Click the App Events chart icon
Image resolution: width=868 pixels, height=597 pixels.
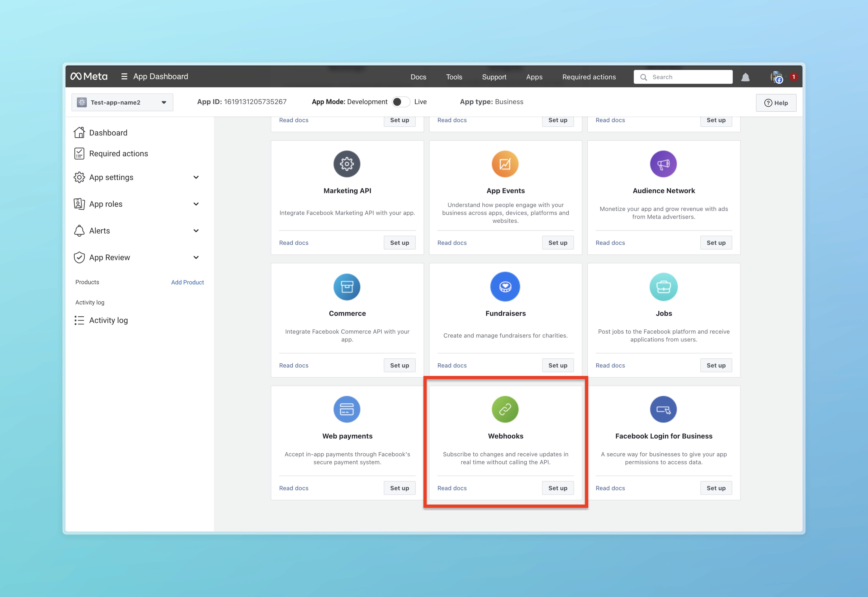point(505,164)
